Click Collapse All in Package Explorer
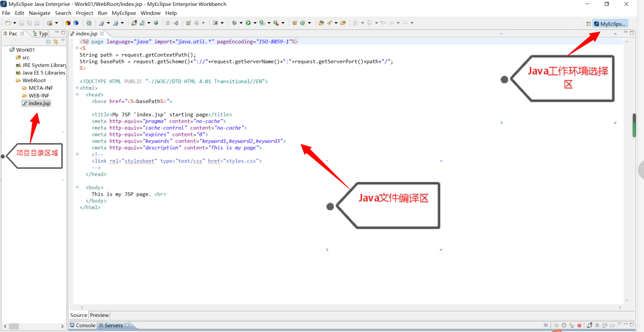644x332 pixels. [48, 42]
